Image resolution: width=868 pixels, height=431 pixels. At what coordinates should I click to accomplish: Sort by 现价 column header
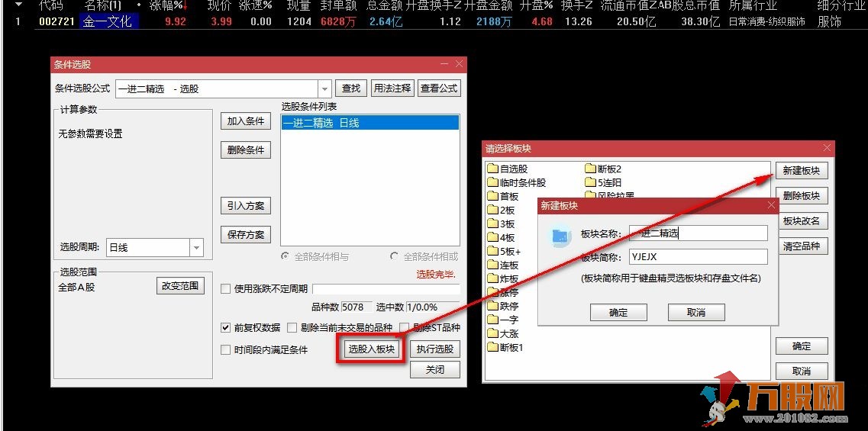point(221,5)
